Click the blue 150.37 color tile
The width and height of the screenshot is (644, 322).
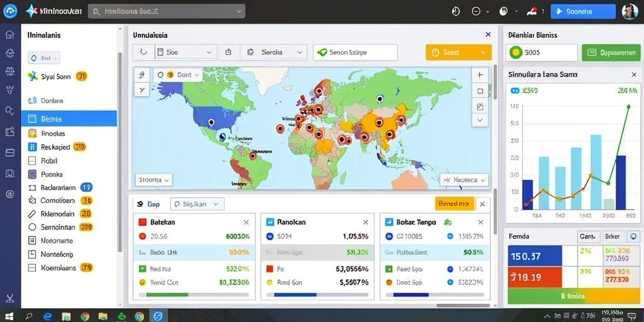pyautogui.click(x=535, y=257)
